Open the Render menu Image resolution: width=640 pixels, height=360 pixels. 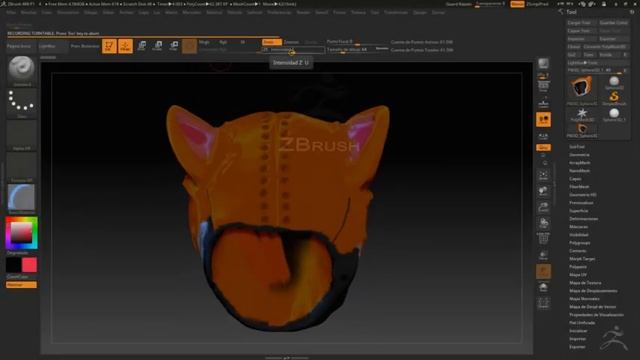(x=303, y=13)
